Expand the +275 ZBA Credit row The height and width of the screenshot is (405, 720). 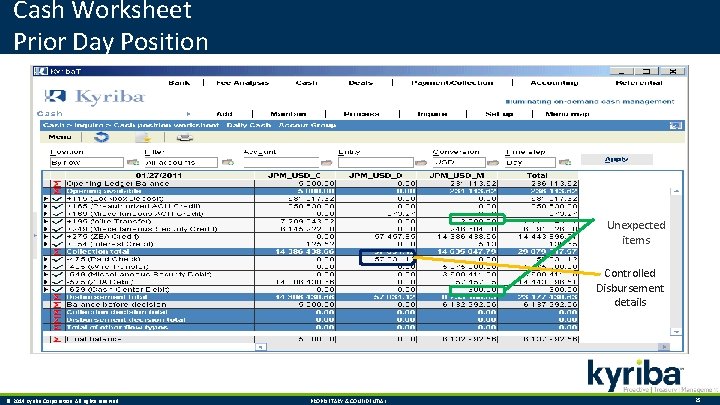45,236
